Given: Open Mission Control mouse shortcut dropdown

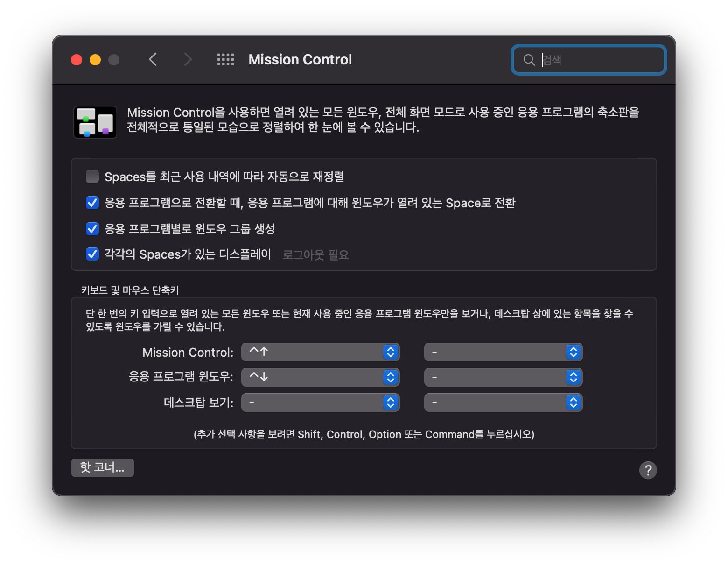Looking at the screenshot, I should (503, 352).
